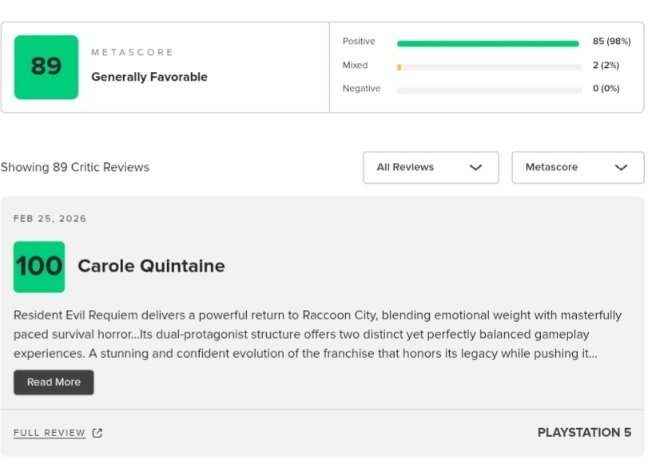Click the 85 (98%) positive count
Image resolution: width=648 pixels, height=464 pixels.
click(611, 42)
